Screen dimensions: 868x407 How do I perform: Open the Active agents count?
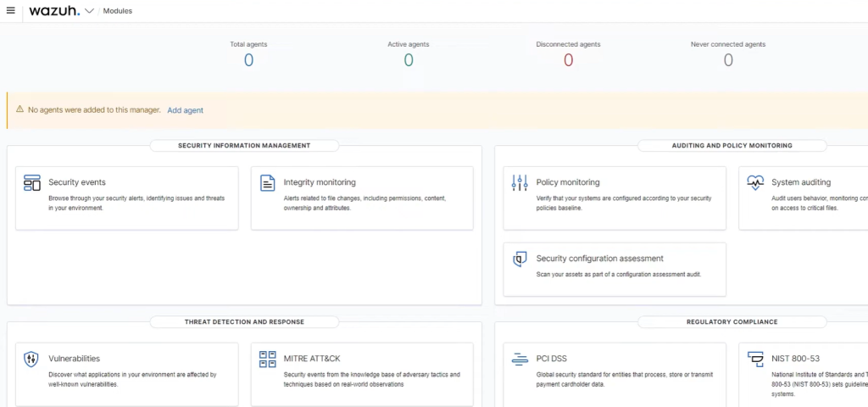[409, 59]
